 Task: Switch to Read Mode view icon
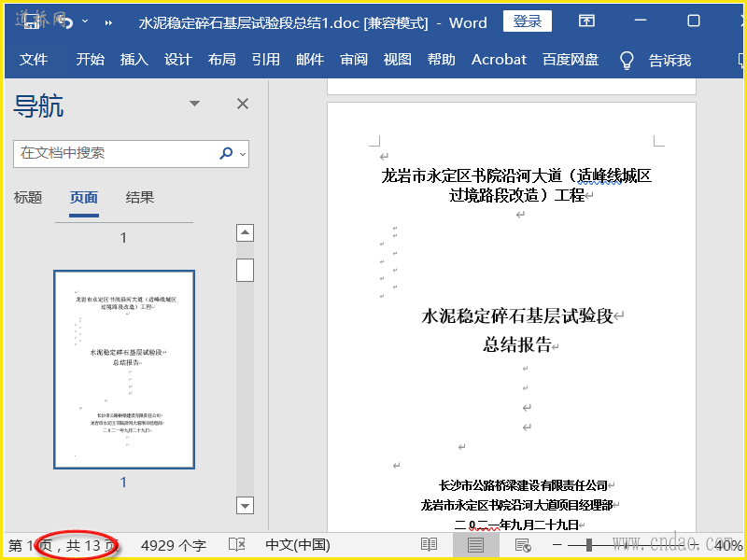(429, 545)
